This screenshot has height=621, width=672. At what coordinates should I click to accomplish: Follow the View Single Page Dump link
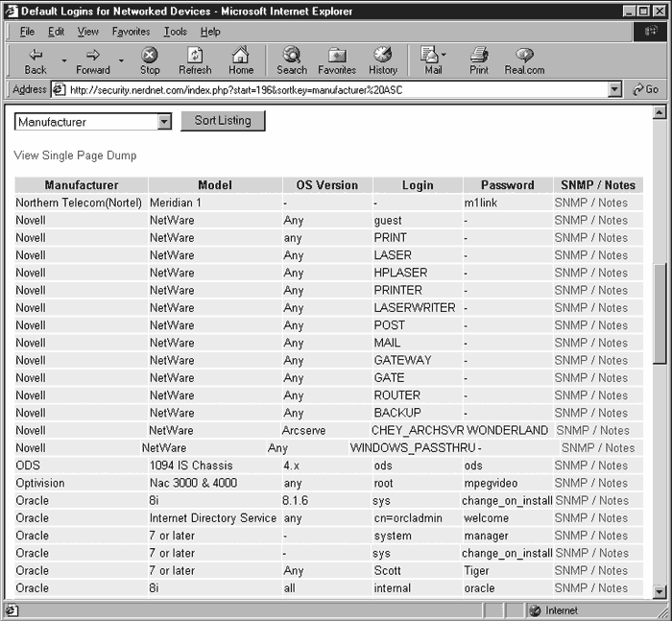tap(75, 155)
